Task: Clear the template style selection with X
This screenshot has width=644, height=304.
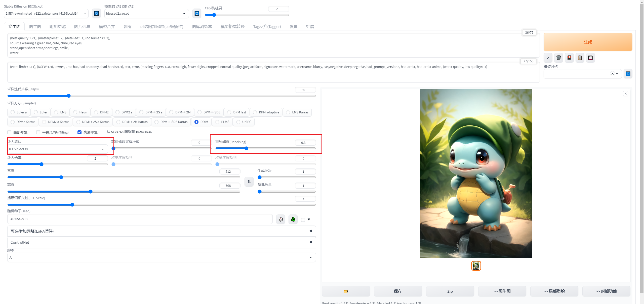Action: click(613, 74)
